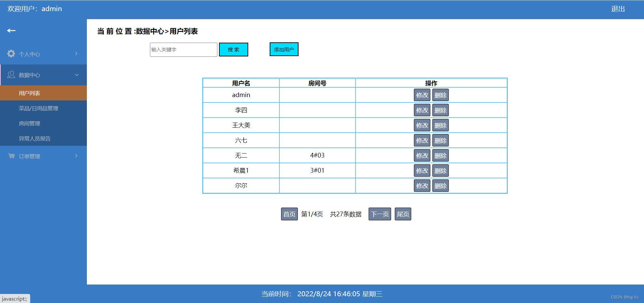The width and height of the screenshot is (644, 303).
Task: Click the 添加用户 button
Action: tap(284, 49)
